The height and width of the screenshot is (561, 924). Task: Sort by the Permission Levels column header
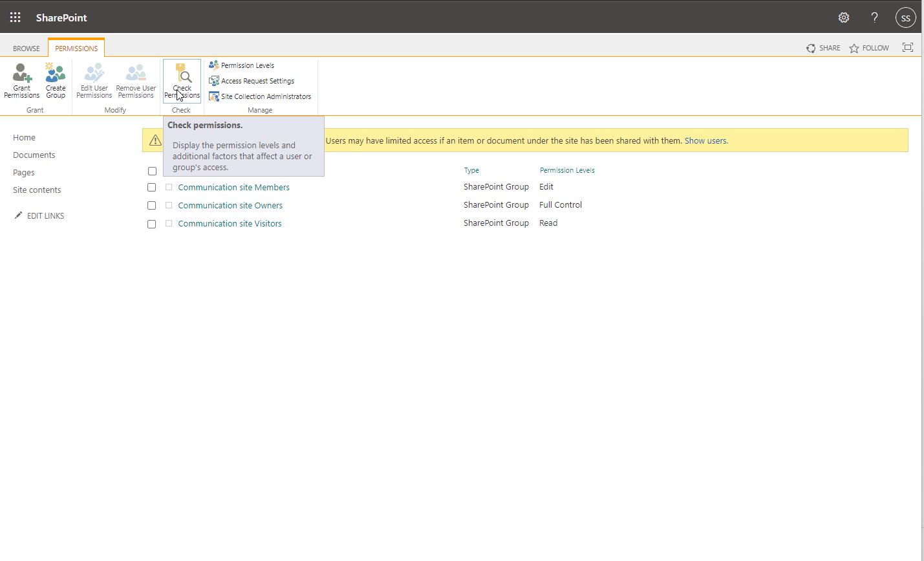567,170
